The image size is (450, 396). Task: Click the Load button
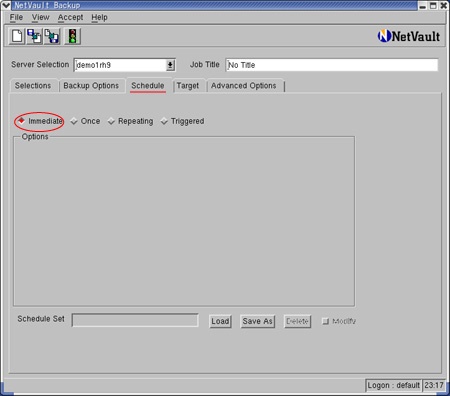tap(220, 321)
